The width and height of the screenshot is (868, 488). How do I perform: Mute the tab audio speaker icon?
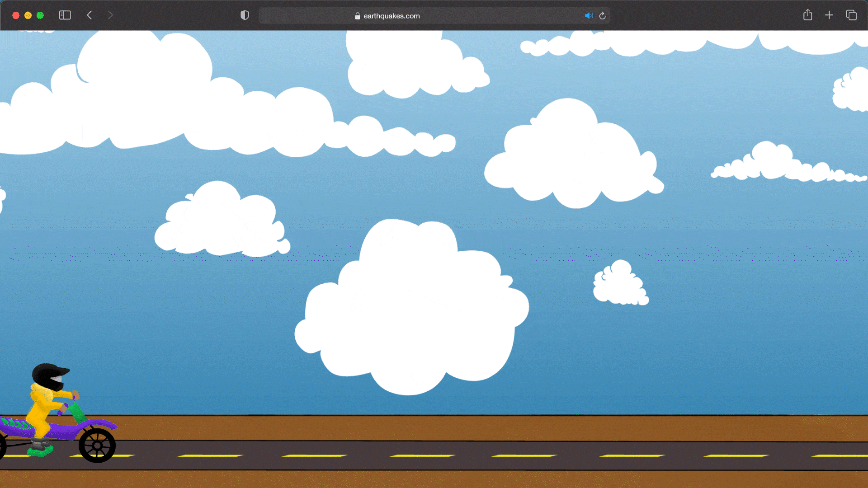click(x=589, y=16)
